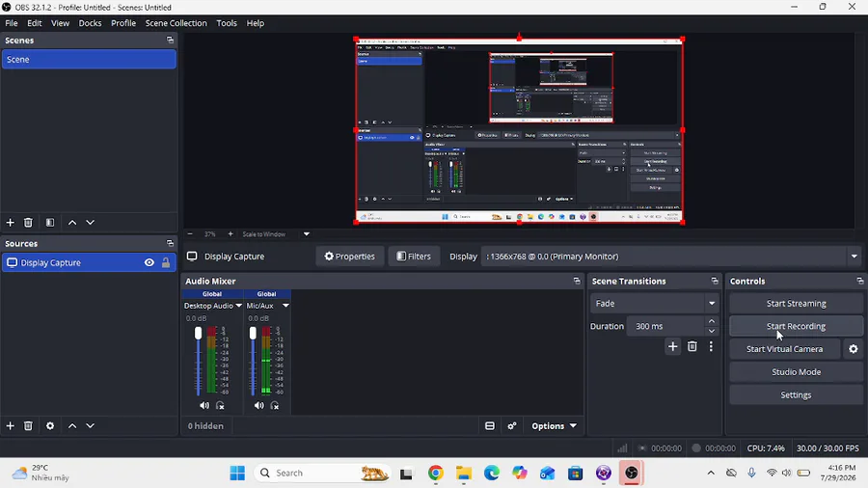Launch Google Chrome from taskbar
868x488 pixels.
[436, 474]
